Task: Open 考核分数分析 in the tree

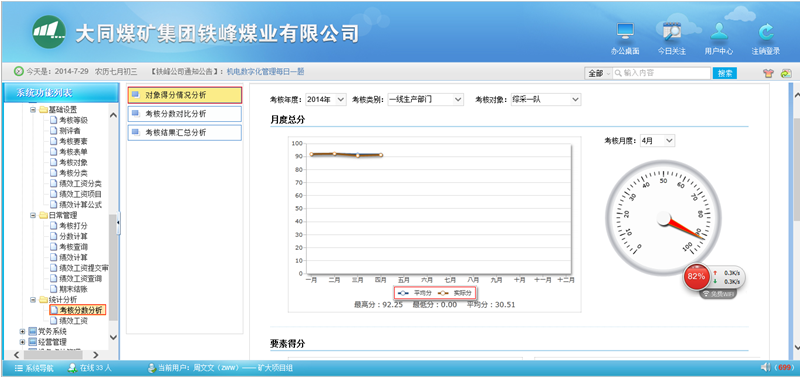Action: (x=81, y=310)
